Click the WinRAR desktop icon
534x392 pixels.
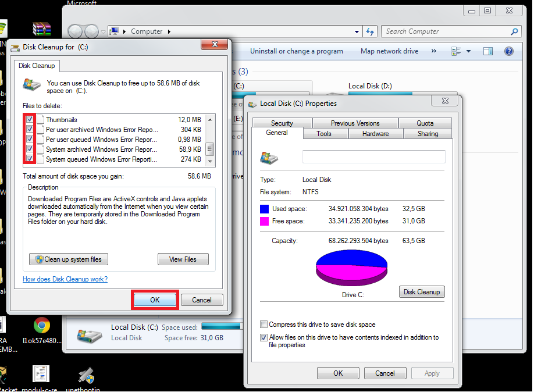pos(41,29)
